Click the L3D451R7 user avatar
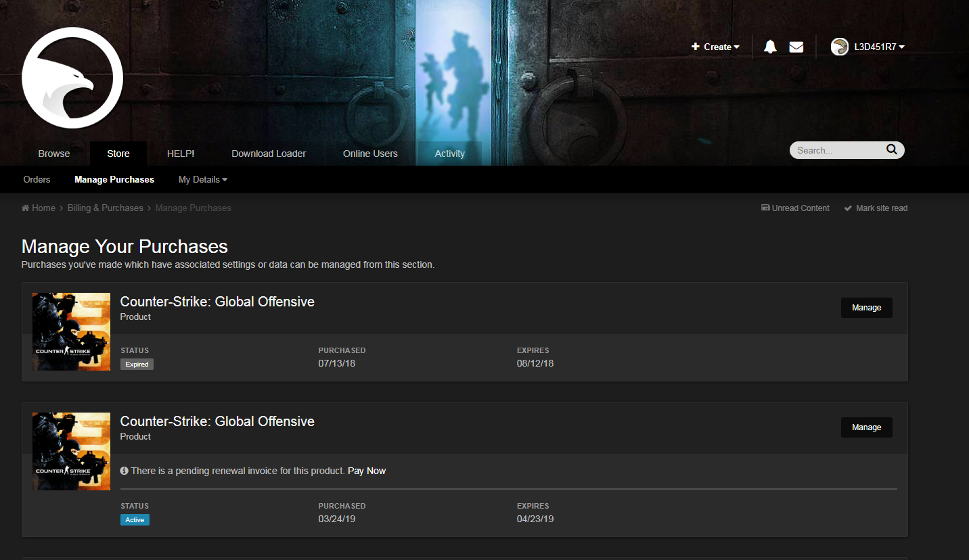This screenshot has height=560, width=969. point(840,47)
